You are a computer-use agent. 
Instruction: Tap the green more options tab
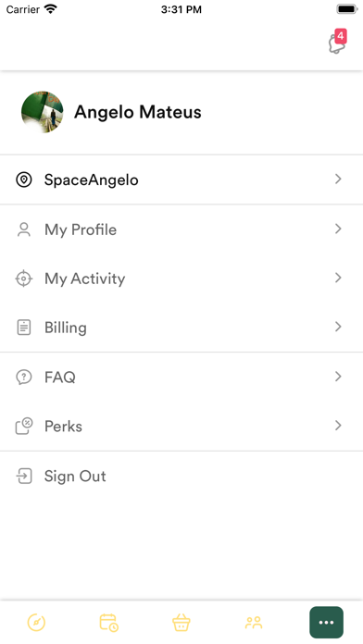(x=326, y=622)
